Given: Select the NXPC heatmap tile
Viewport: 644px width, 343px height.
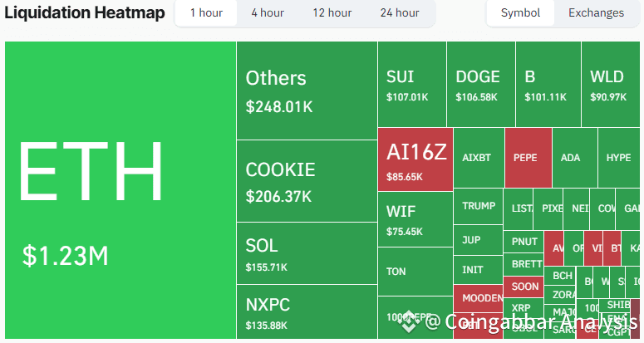Looking at the screenshot, I should (x=307, y=311).
